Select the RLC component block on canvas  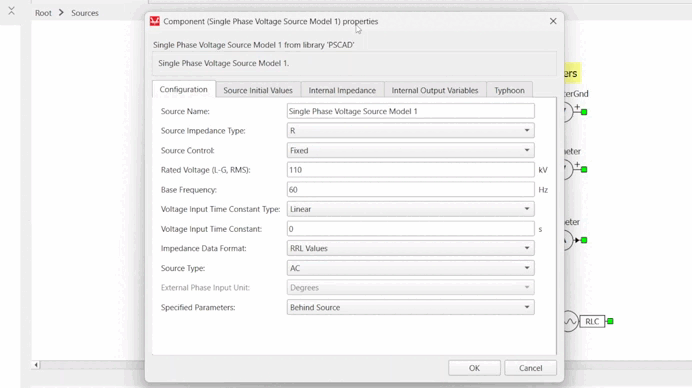tap(592, 321)
